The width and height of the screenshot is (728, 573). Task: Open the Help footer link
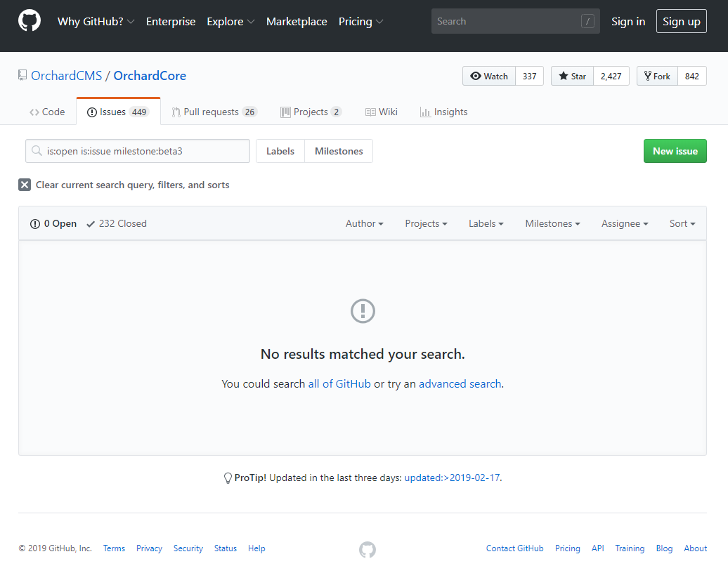[256, 548]
